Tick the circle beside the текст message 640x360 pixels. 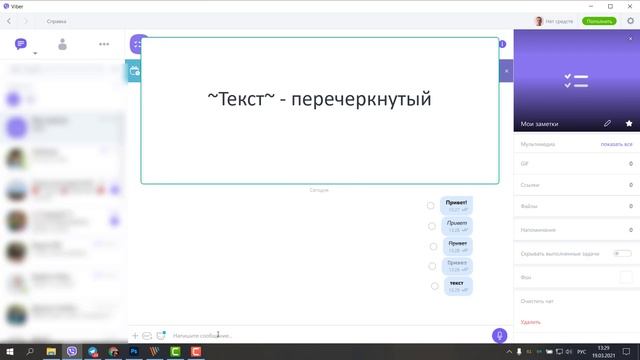(x=435, y=286)
